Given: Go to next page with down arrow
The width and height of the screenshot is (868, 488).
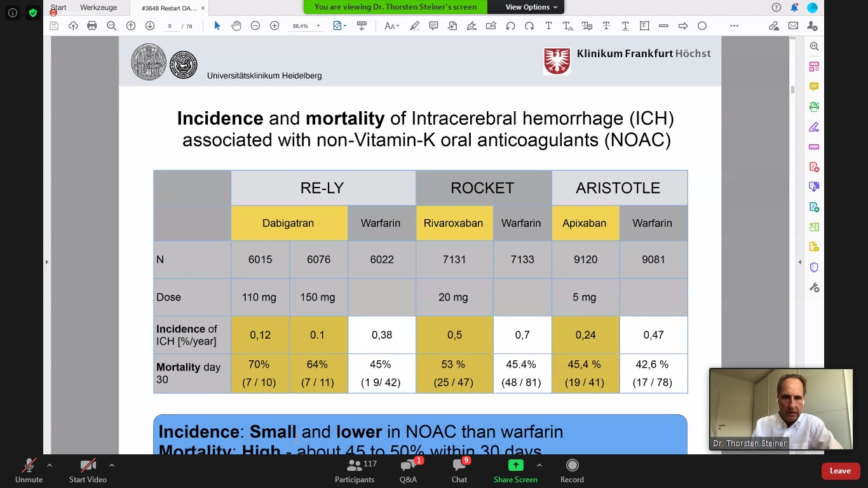Looking at the screenshot, I should 150,26.
